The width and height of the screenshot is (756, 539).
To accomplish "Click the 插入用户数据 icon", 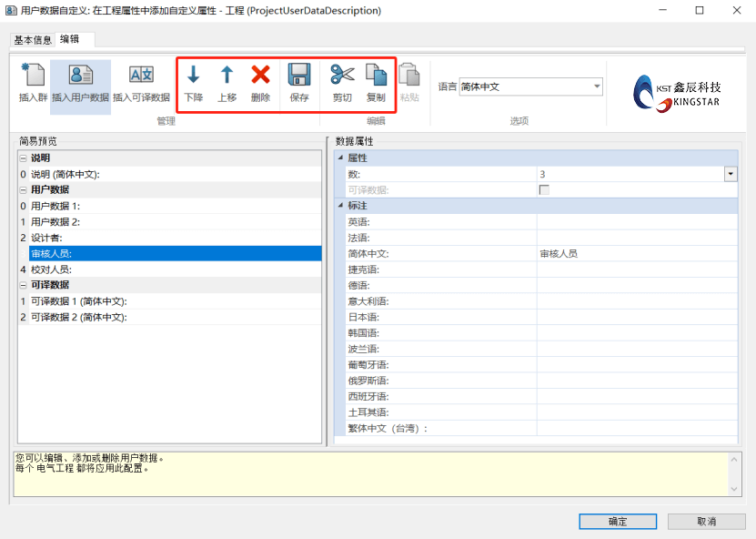I will tap(80, 76).
